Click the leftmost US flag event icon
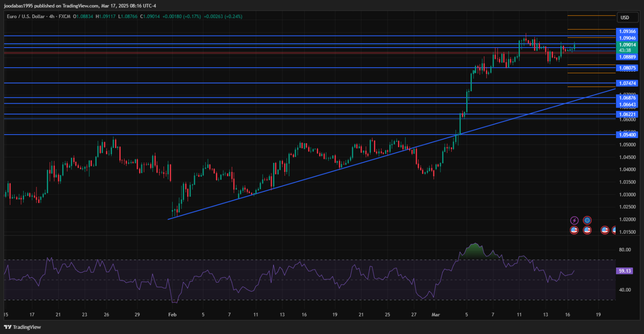 point(574,230)
